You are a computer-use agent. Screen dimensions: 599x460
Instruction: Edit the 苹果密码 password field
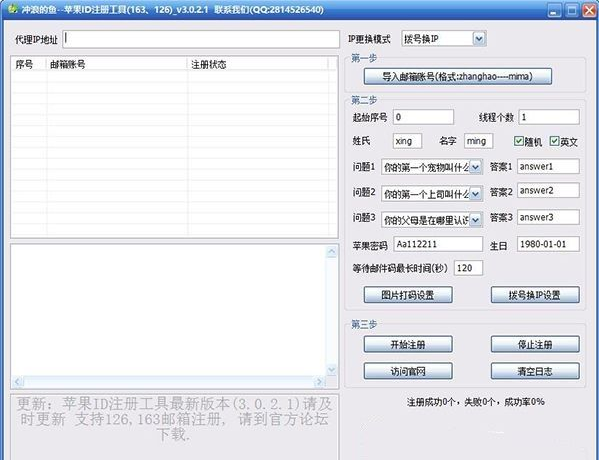(x=438, y=244)
